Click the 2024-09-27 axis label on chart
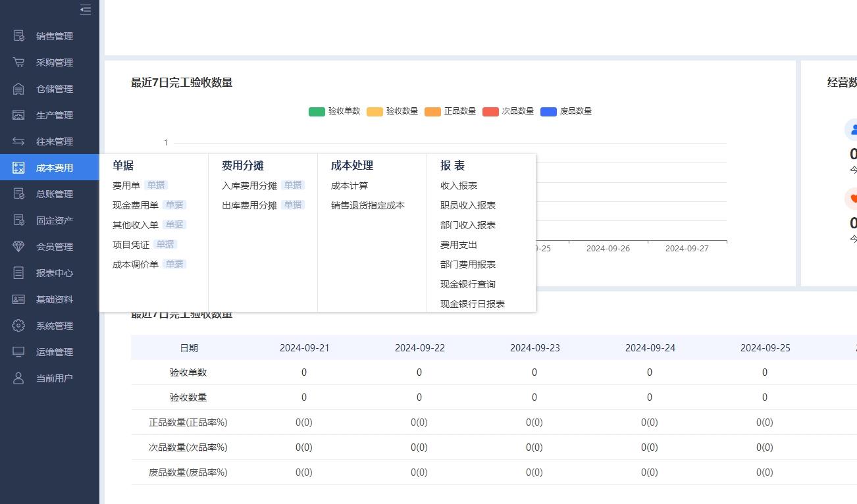This screenshot has width=857, height=504. (687, 249)
